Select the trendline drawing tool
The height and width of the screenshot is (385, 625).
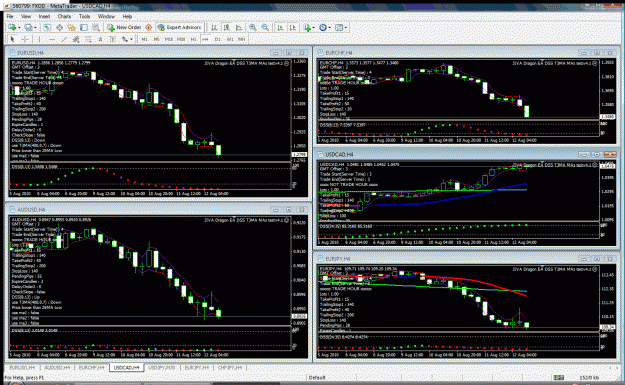coord(64,39)
